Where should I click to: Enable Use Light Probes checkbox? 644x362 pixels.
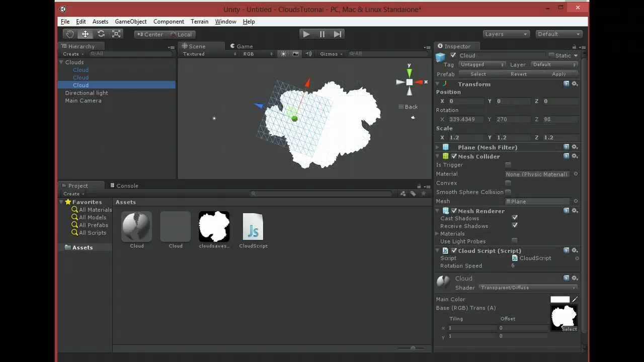515,240
